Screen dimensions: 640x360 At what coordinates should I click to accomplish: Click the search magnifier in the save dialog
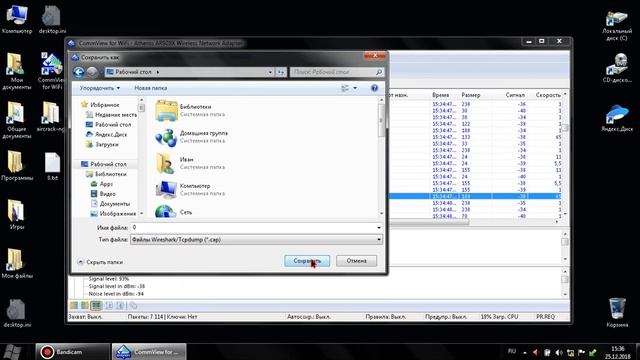coord(379,72)
